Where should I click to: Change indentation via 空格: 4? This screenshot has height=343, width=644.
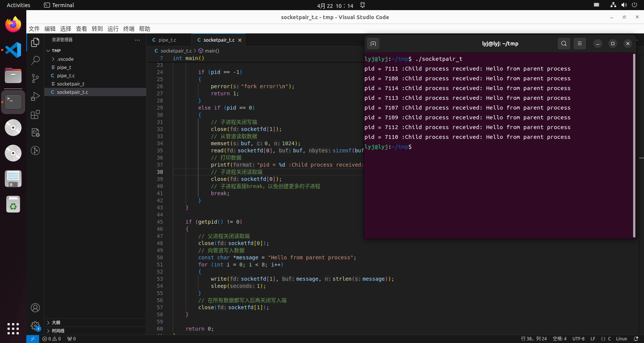(559, 338)
